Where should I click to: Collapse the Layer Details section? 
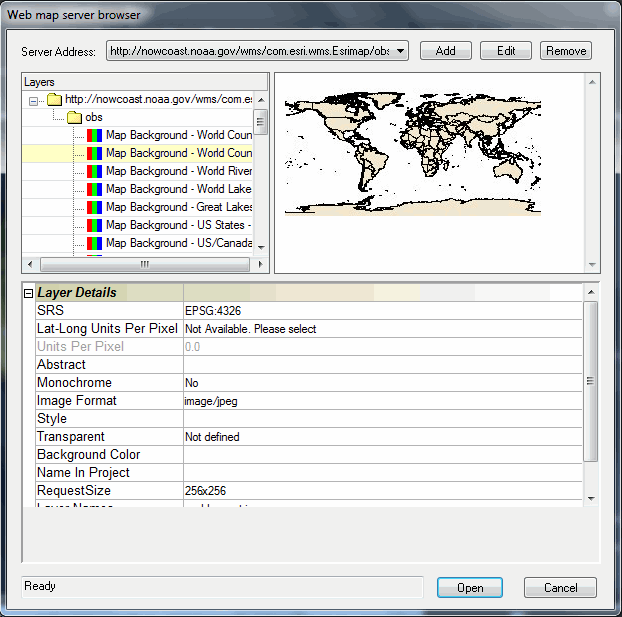[x=28, y=293]
